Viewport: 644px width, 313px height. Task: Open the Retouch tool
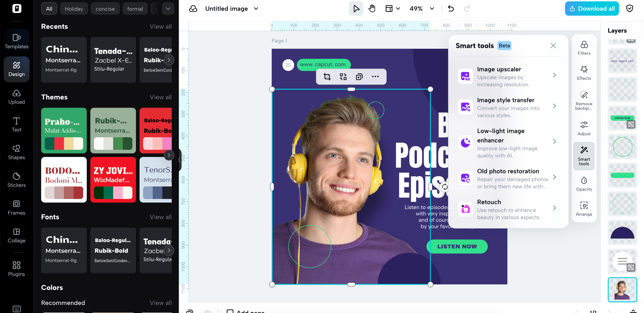click(508, 209)
